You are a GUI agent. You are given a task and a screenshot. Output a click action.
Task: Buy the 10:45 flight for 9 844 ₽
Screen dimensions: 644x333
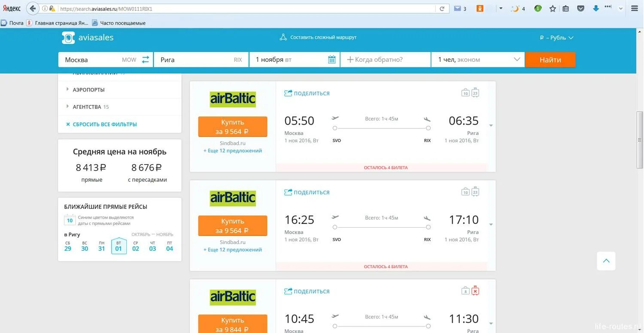[x=233, y=324]
